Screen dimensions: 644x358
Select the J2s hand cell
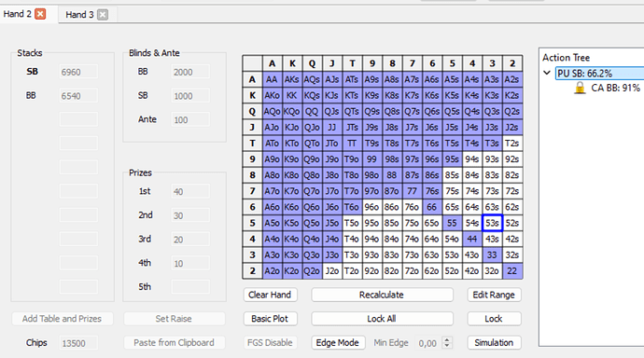click(x=512, y=127)
